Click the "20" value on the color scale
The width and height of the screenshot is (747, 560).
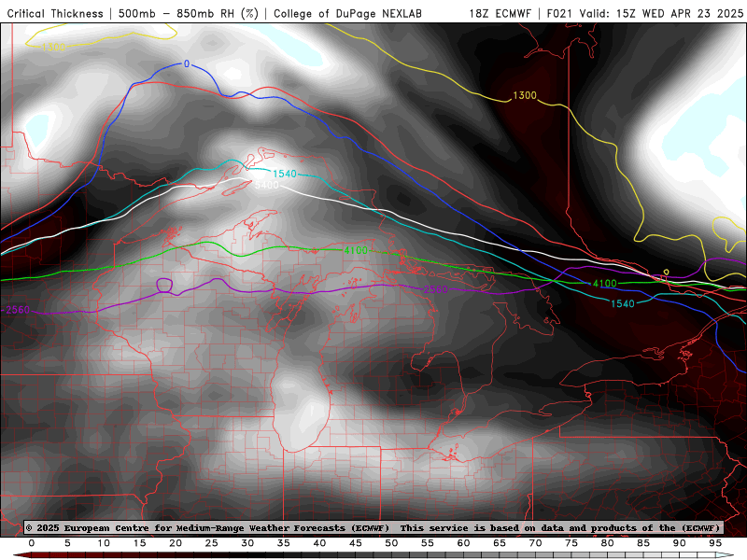point(176,543)
